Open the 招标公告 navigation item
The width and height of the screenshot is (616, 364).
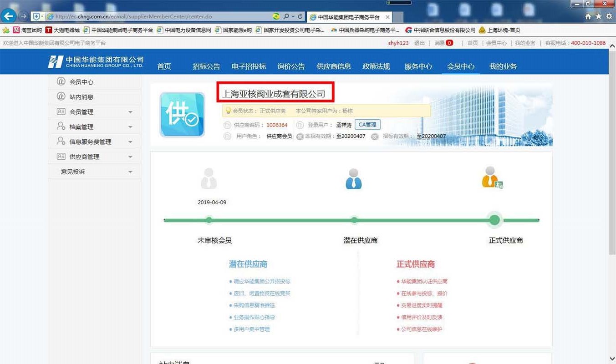pos(206,66)
